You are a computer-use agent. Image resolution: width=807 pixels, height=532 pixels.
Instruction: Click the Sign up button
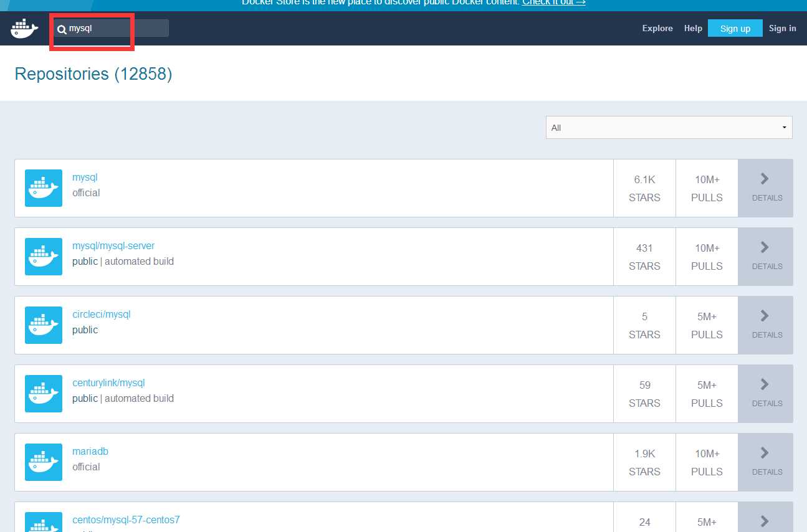click(x=735, y=28)
